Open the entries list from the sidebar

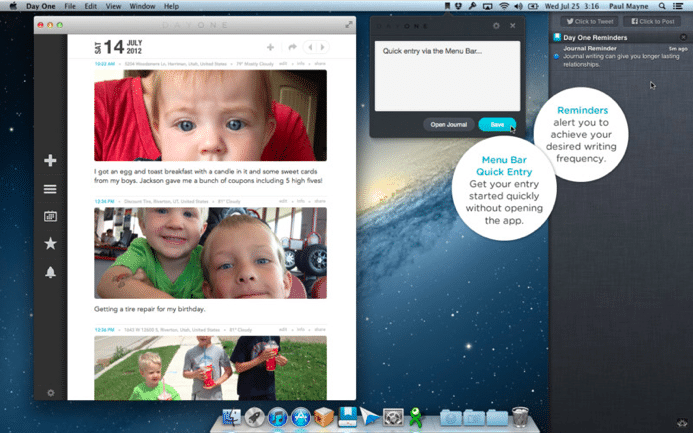[x=50, y=189]
